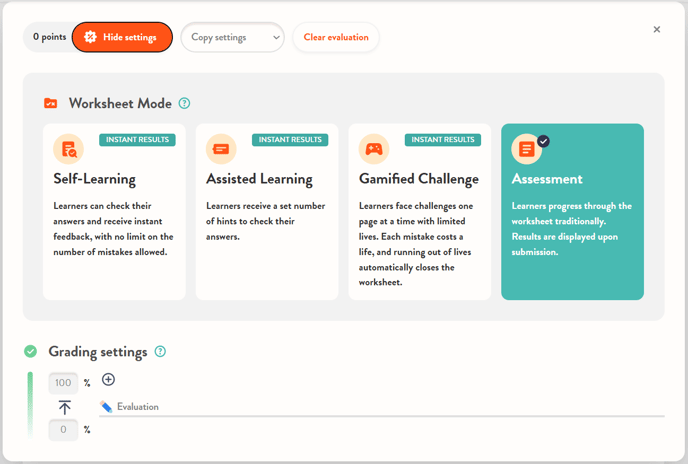Open the Copy settings dropdown
This screenshot has width=688, height=464.
[232, 37]
